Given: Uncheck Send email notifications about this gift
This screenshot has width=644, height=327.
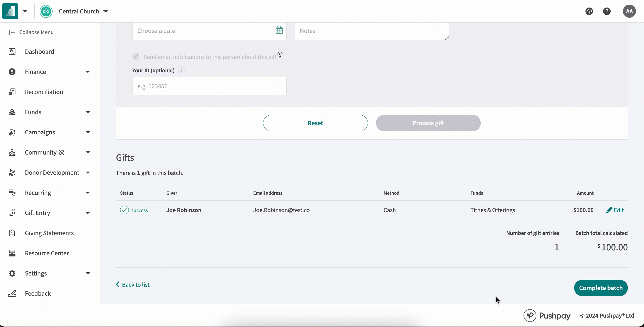Looking at the screenshot, I should pyautogui.click(x=136, y=56).
